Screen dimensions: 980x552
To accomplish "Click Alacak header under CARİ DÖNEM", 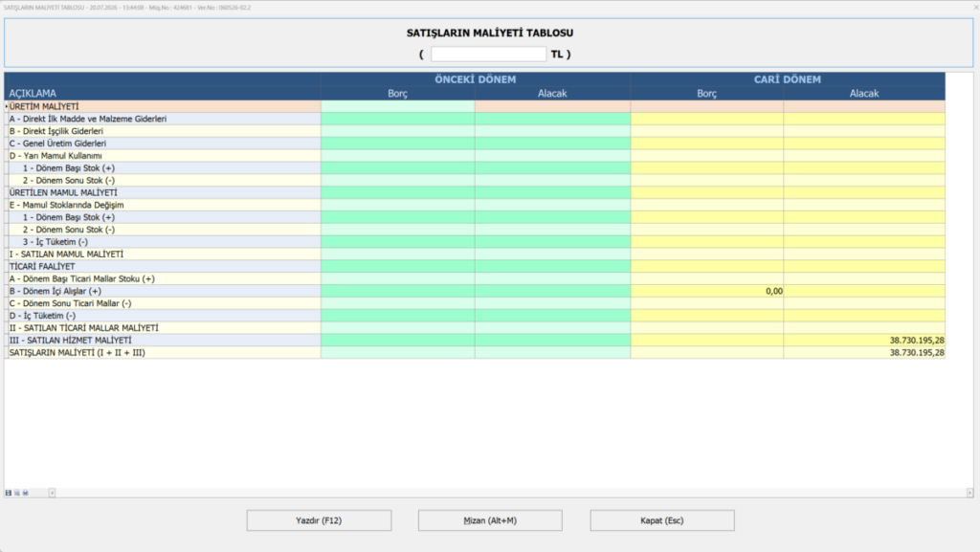I will [864, 93].
